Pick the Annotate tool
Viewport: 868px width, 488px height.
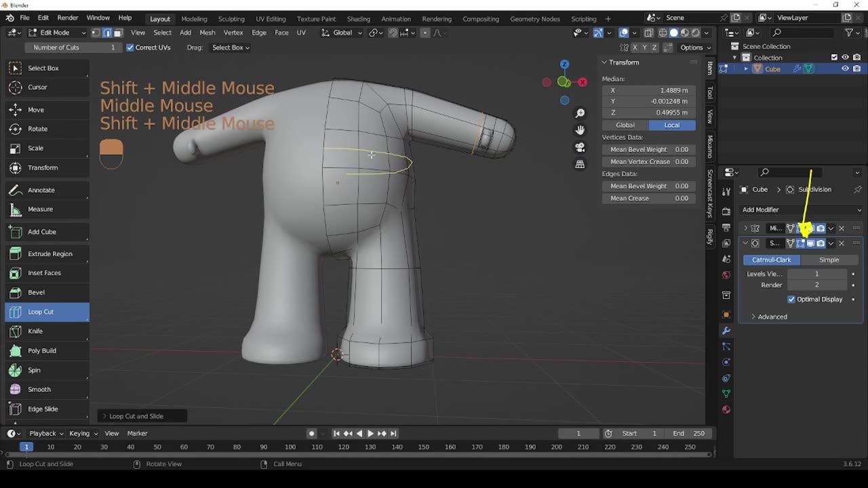(47, 190)
